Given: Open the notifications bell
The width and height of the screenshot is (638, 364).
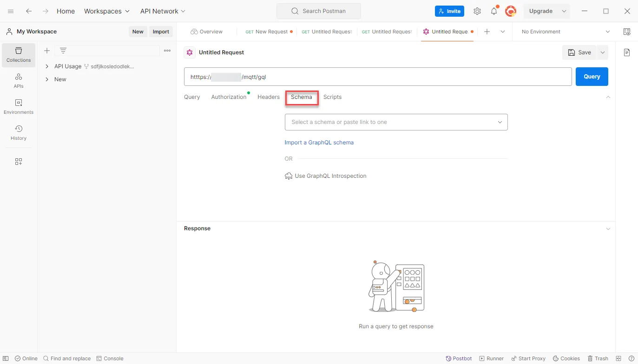Looking at the screenshot, I should coord(494,11).
